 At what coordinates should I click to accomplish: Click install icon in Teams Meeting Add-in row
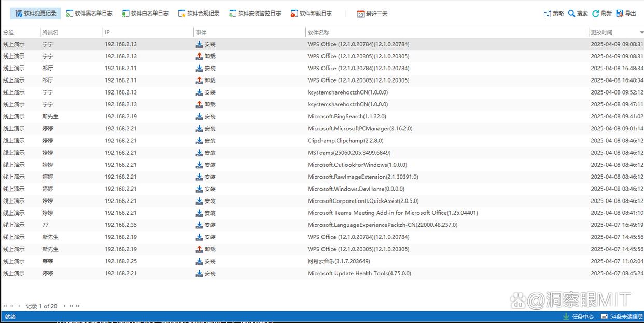(x=199, y=213)
